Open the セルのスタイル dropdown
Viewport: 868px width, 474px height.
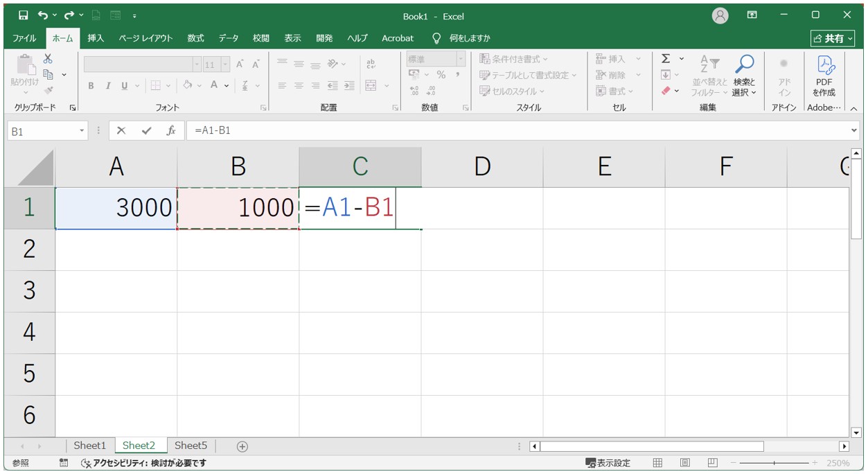[512, 91]
